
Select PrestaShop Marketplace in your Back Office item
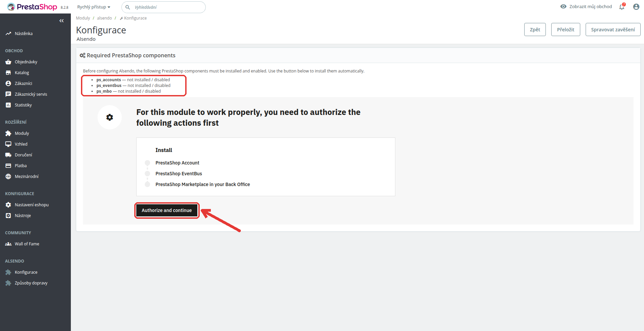coord(202,184)
